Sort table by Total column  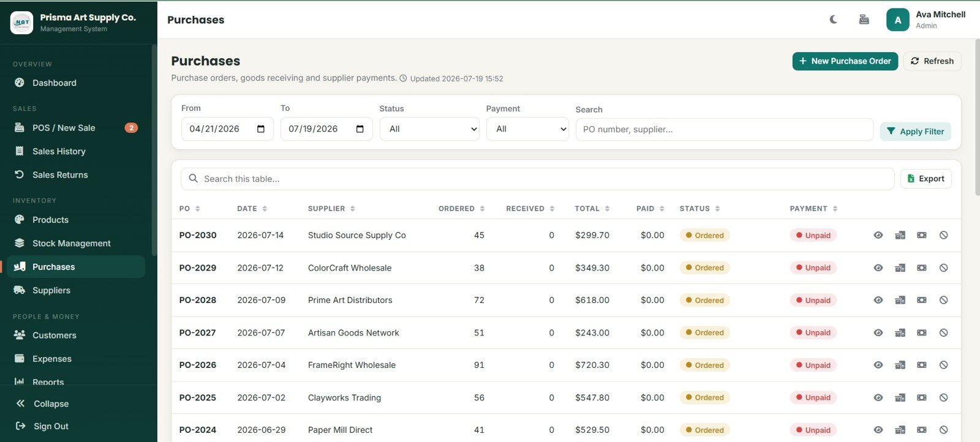[x=592, y=209]
